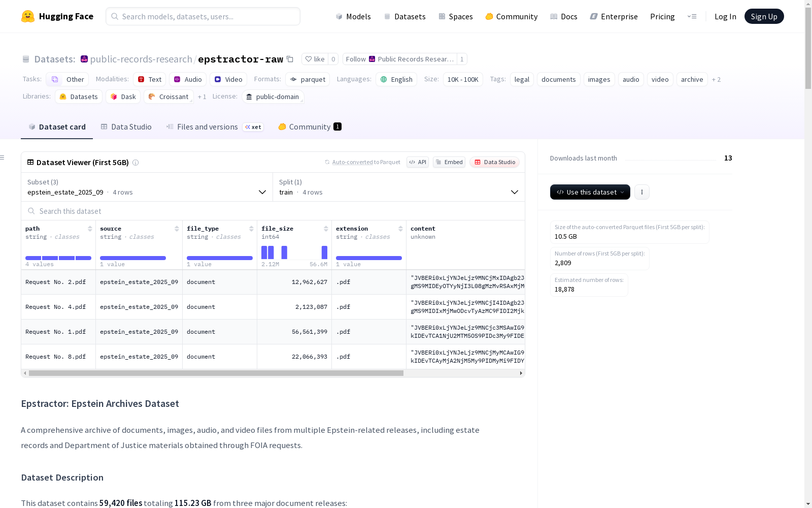Click the page vertical scrollbar down arrow
Screen dimensions: 812x508
(x=808, y=504)
